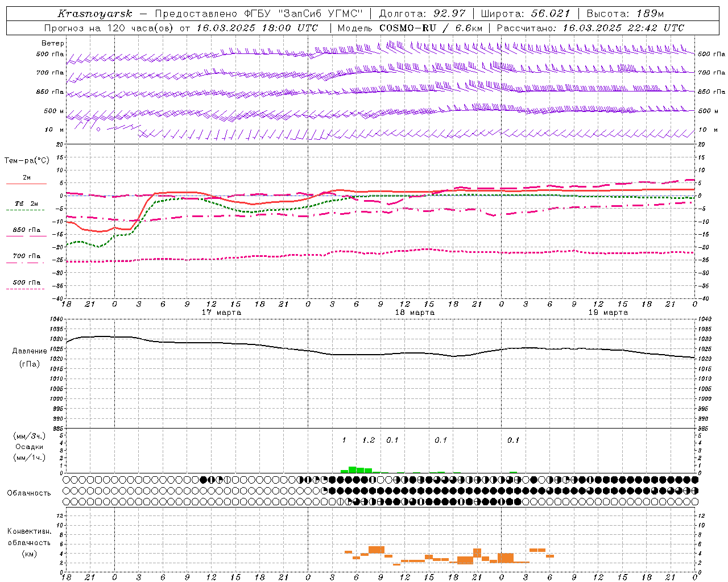Click the 'Прогноз на 120 часа(ов)' forecast text
Image resolution: width=728 pixels, height=582 pixels.
point(109,28)
